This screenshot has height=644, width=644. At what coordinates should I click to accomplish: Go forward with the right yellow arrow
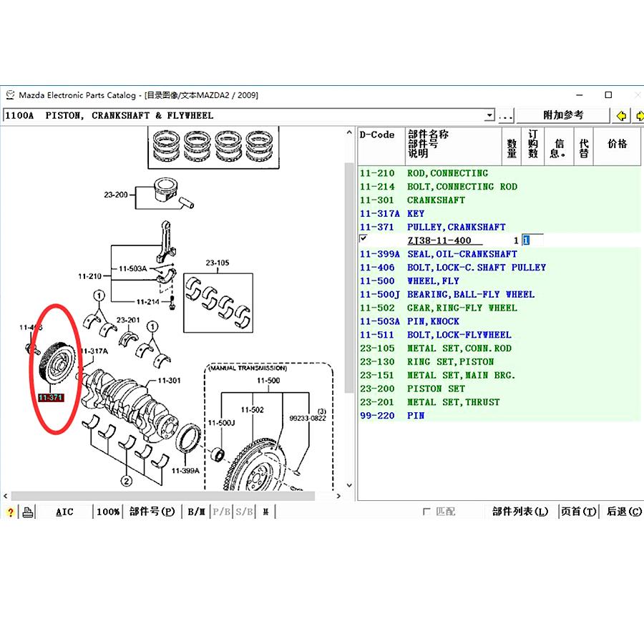(639, 115)
